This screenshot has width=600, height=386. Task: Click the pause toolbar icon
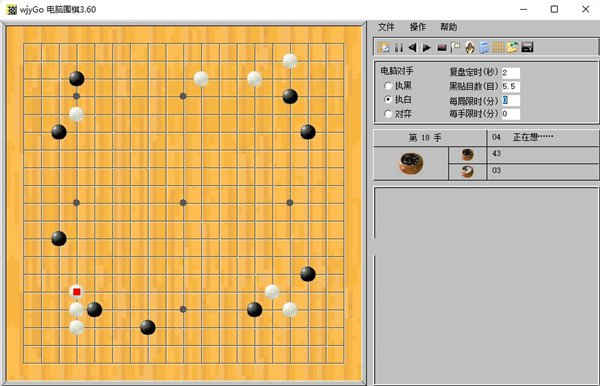click(x=398, y=47)
